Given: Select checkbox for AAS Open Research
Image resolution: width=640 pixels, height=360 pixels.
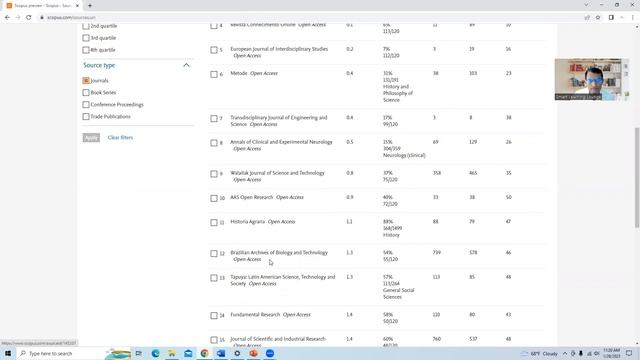Looking at the screenshot, I should tap(214, 198).
